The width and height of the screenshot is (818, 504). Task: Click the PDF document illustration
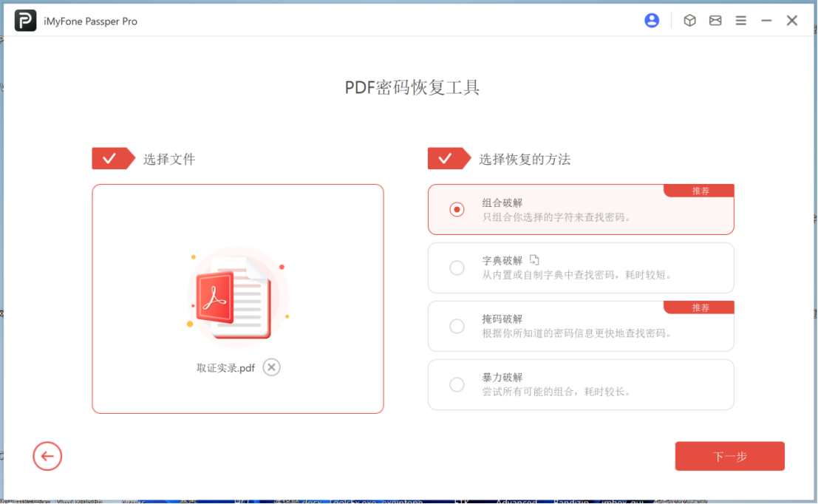click(237, 298)
